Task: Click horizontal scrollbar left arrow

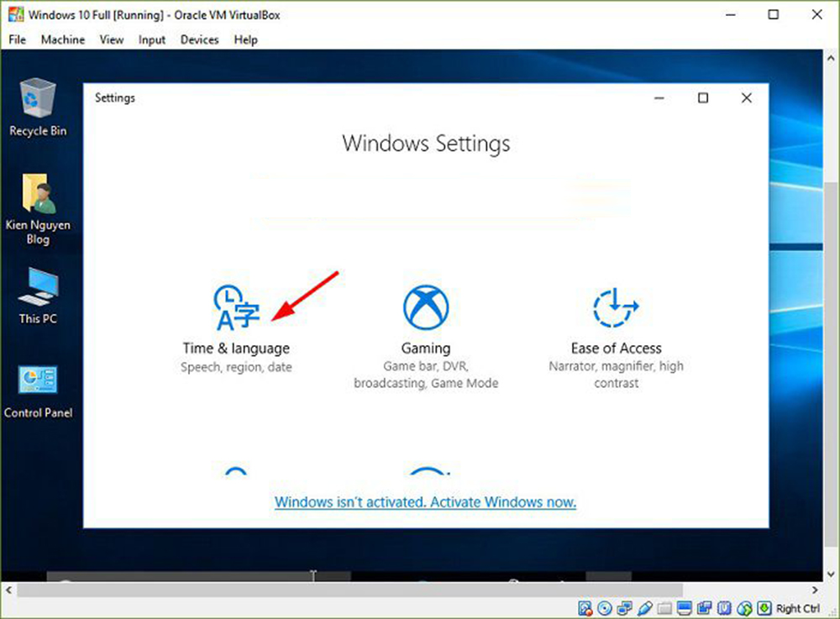Action: pos(8,590)
